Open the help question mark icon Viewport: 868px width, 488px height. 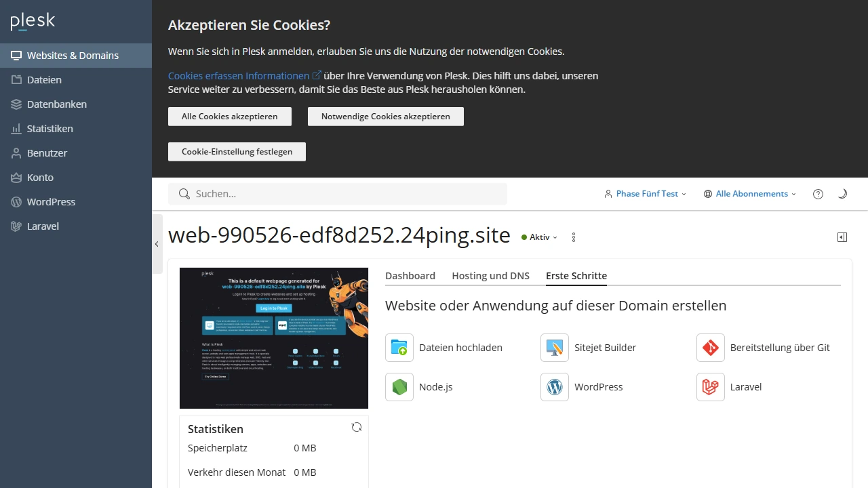coord(818,194)
